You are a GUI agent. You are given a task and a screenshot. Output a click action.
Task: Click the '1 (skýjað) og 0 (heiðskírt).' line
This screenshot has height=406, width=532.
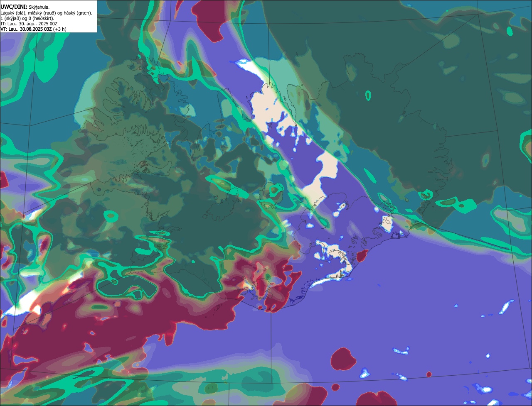pos(27,18)
